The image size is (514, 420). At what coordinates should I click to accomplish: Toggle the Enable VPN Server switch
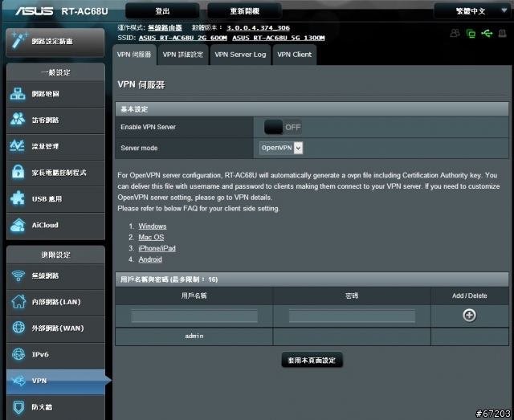[x=283, y=127]
